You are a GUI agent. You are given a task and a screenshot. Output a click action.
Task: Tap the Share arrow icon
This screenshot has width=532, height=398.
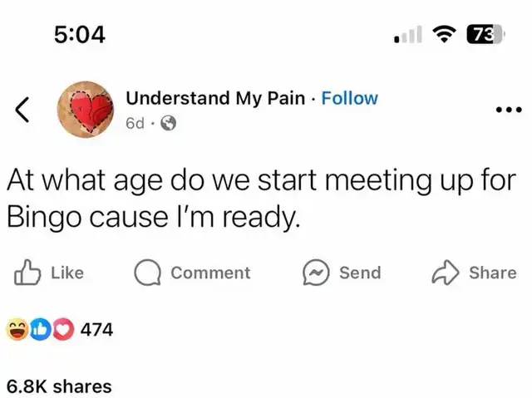point(446,273)
